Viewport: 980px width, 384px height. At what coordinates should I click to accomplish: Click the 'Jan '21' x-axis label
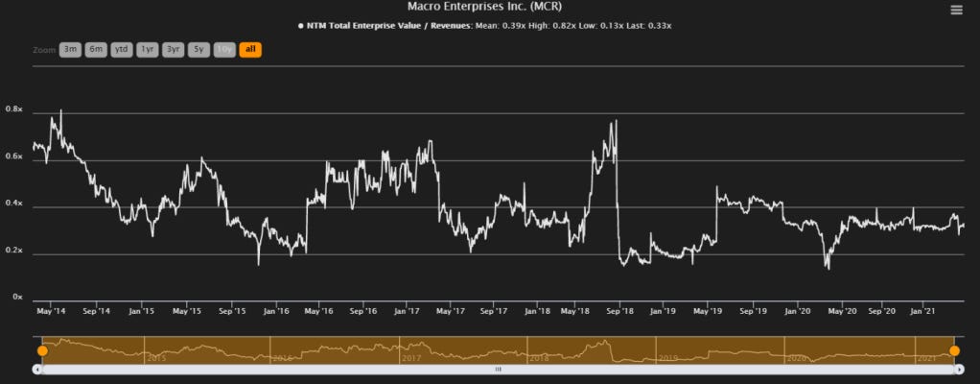click(922, 311)
